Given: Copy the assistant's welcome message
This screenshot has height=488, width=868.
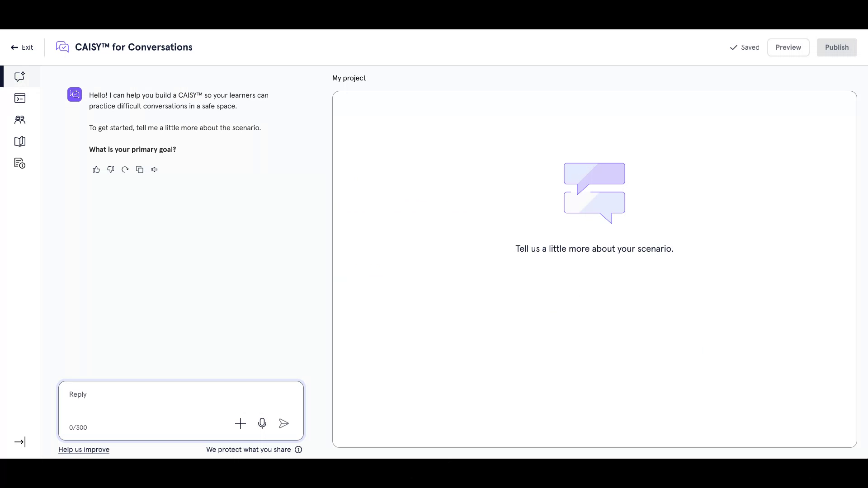Looking at the screenshot, I should click(x=139, y=169).
